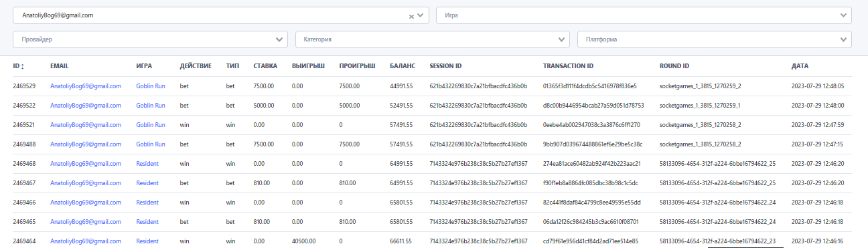Select balance value 52491.55
The width and height of the screenshot is (868, 248).
pyautogui.click(x=401, y=106)
